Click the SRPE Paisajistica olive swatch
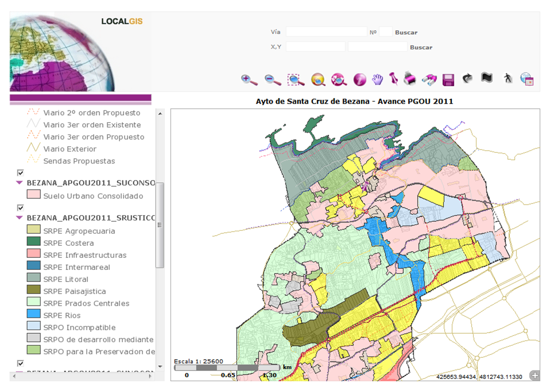The height and width of the screenshot is (392, 549). [x=34, y=290]
